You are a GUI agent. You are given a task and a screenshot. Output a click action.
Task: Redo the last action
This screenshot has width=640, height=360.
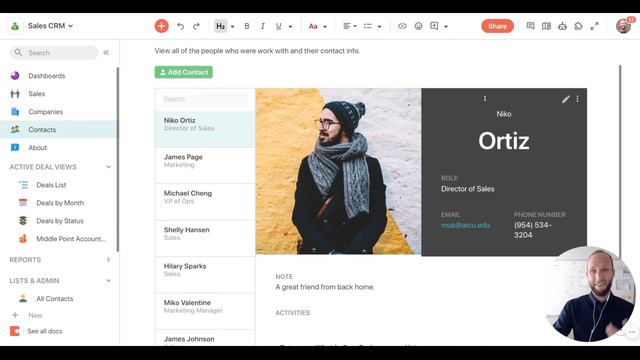pyautogui.click(x=196, y=26)
